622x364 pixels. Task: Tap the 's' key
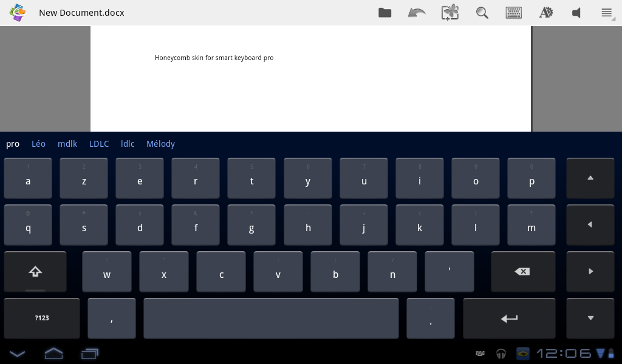[84, 225]
